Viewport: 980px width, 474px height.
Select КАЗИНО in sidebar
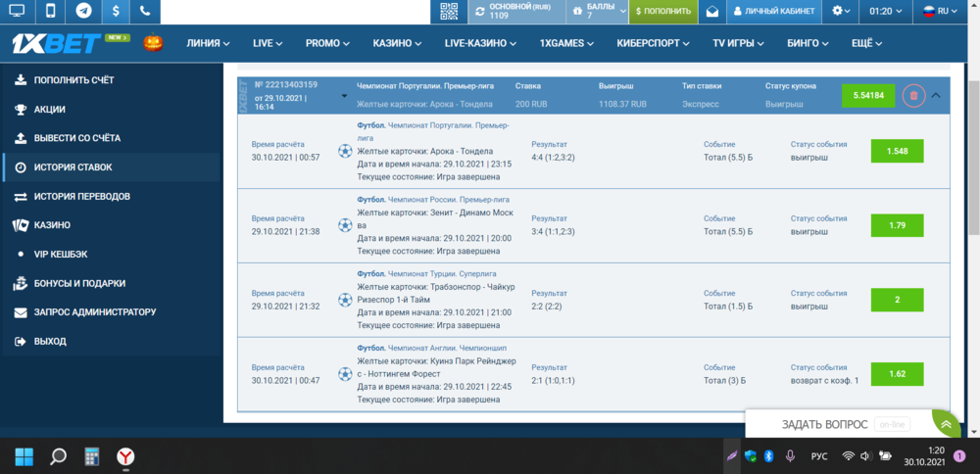pos(112,225)
